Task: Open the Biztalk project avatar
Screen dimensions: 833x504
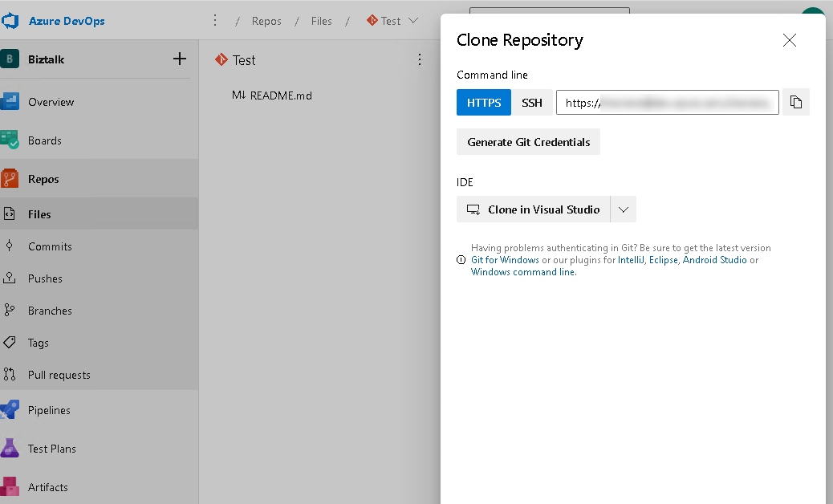Action: point(10,59)
